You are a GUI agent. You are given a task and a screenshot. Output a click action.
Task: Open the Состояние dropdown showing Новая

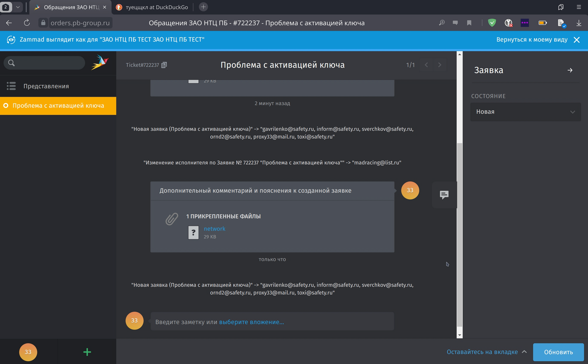(526, 112)
